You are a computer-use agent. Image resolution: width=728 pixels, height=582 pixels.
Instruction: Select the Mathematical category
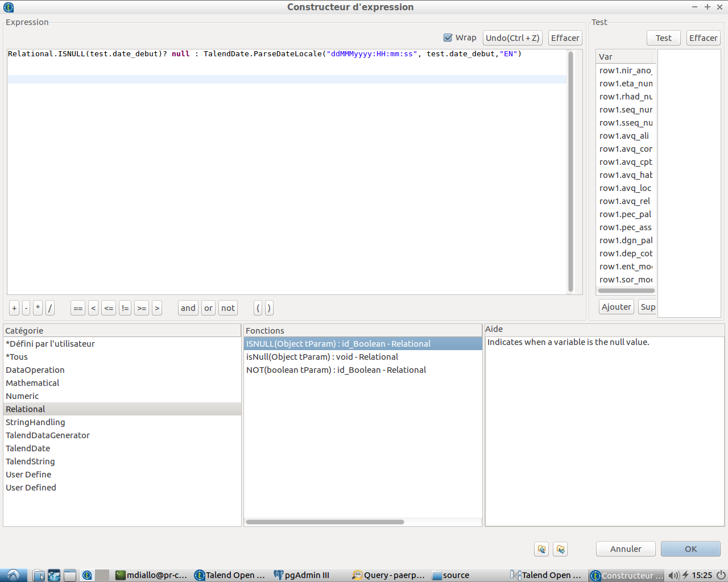122,383
